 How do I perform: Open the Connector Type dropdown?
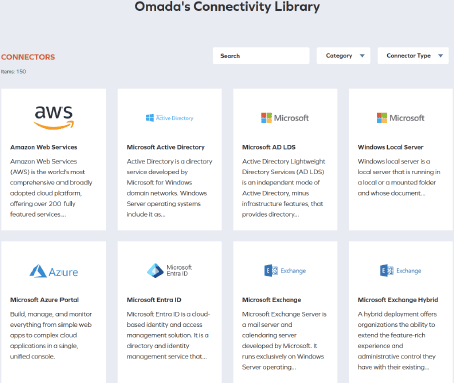click(413, 56)
